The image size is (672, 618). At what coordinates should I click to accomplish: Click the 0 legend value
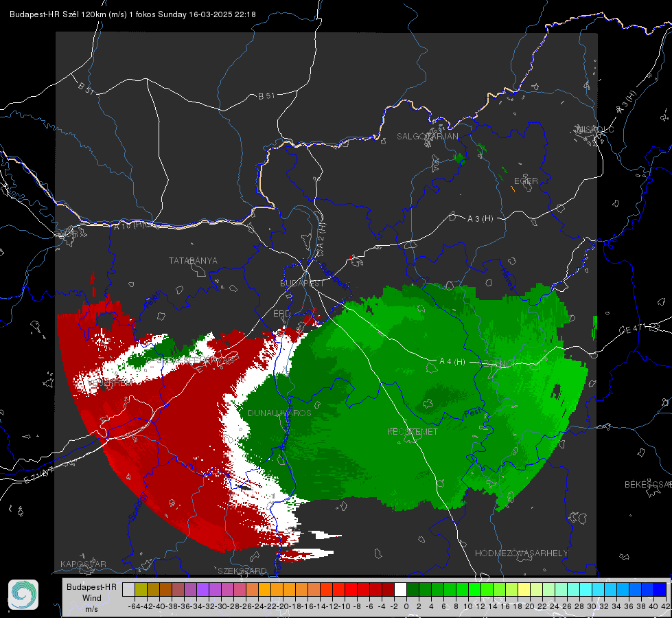click(406, 606)
